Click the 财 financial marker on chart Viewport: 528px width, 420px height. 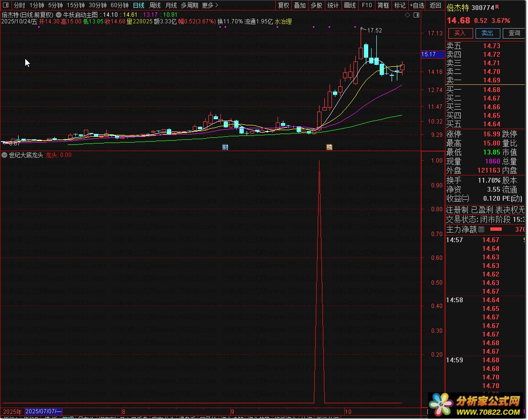[x=225, y=147]
